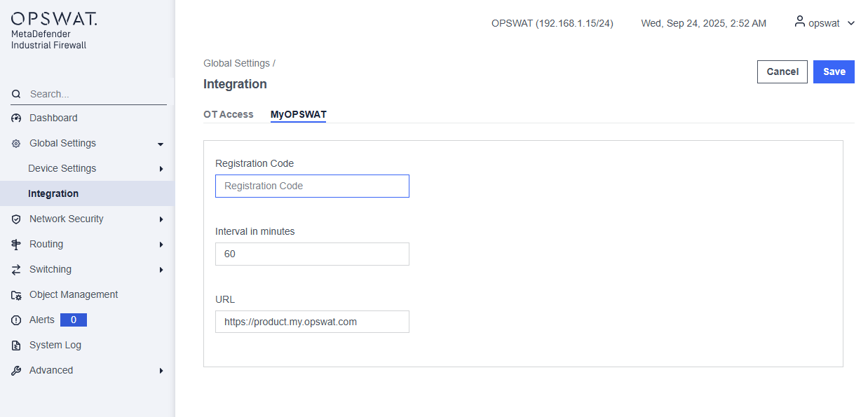868x417 pixels.
Task: Click the search magnifier icon
Action: point(16,94)
